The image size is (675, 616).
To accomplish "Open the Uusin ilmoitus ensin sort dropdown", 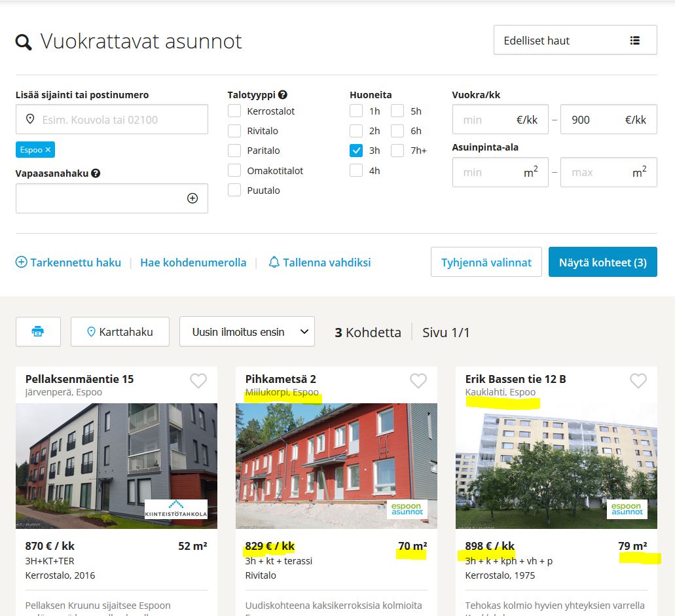I will click(x=247, y=332).
